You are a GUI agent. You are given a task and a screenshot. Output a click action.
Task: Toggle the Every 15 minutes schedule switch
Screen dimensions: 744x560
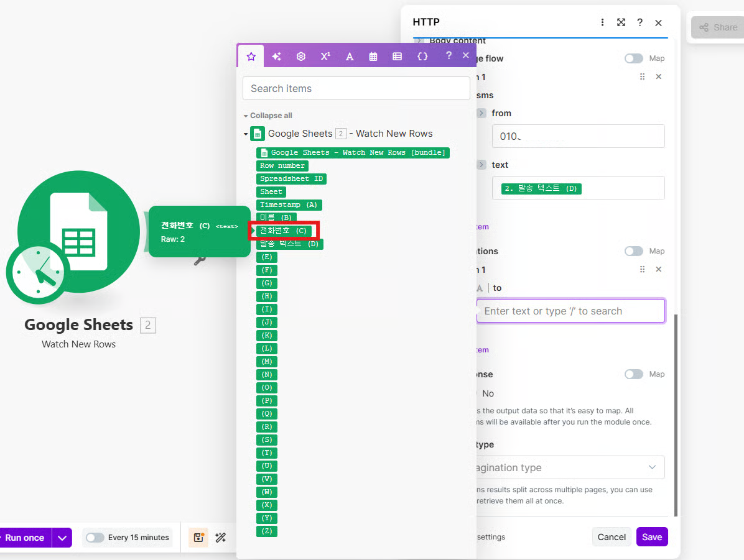(95, 538)
